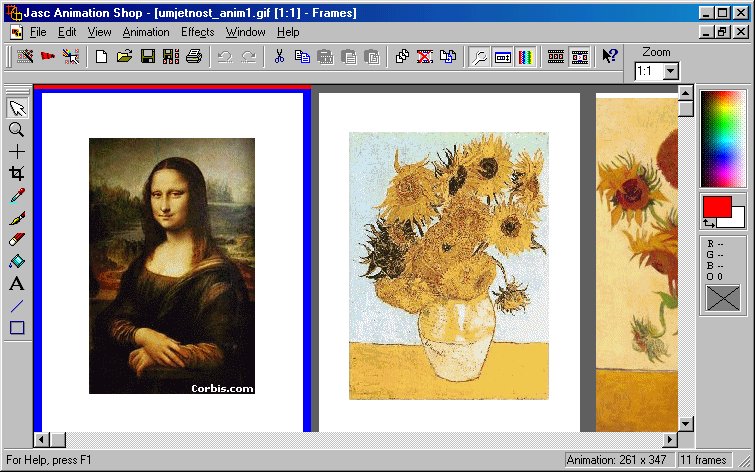Start the Optimization Wizard icon
Viewport: 755px width, 472px height.
(x=71, y=57)
